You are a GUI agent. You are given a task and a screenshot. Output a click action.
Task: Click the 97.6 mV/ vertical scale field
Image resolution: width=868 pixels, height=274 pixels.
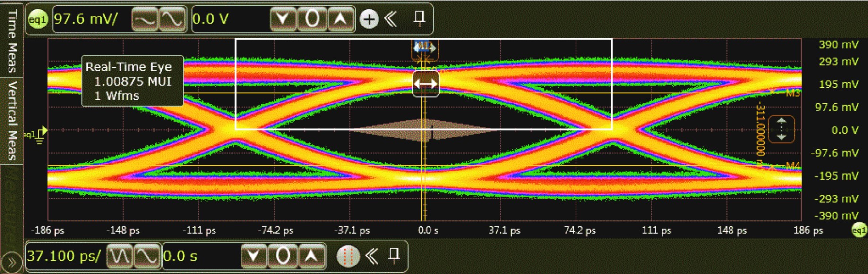(x=90, y=19)
